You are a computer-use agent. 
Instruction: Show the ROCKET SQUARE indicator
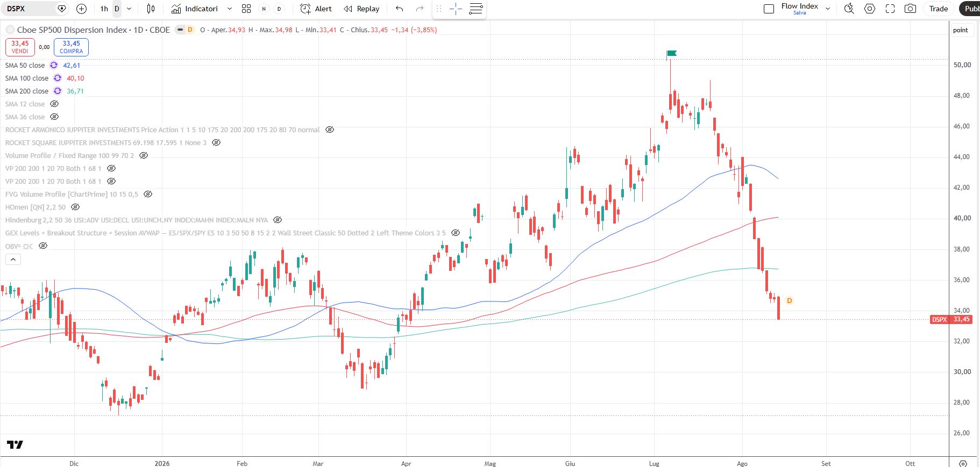(216, 142)
